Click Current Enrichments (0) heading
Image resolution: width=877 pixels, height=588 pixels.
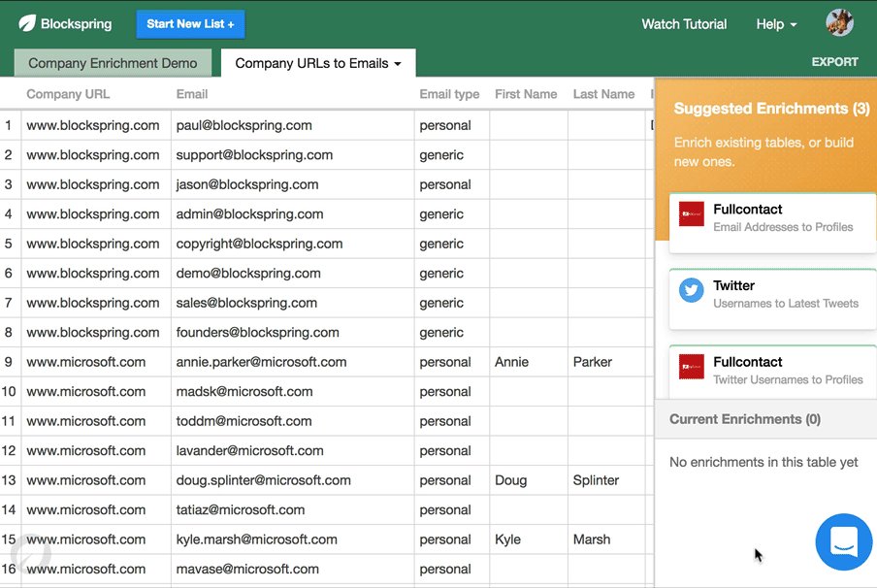(745, 419)
